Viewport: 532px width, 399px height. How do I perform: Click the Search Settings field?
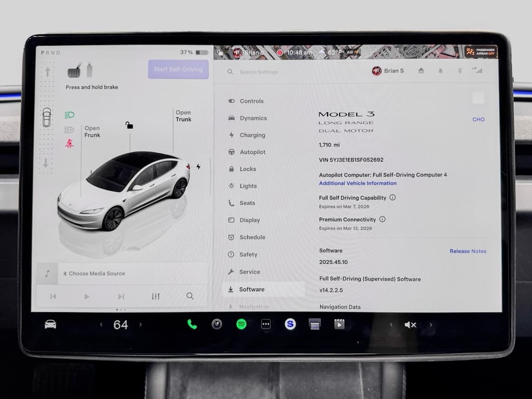pyautogui.click(x=259, y=72)
